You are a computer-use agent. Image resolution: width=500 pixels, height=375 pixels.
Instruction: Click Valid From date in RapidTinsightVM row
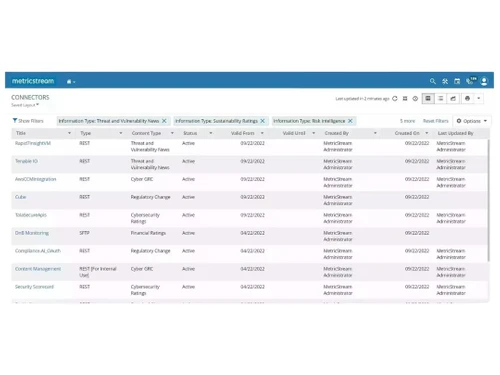tap(252, 143)
